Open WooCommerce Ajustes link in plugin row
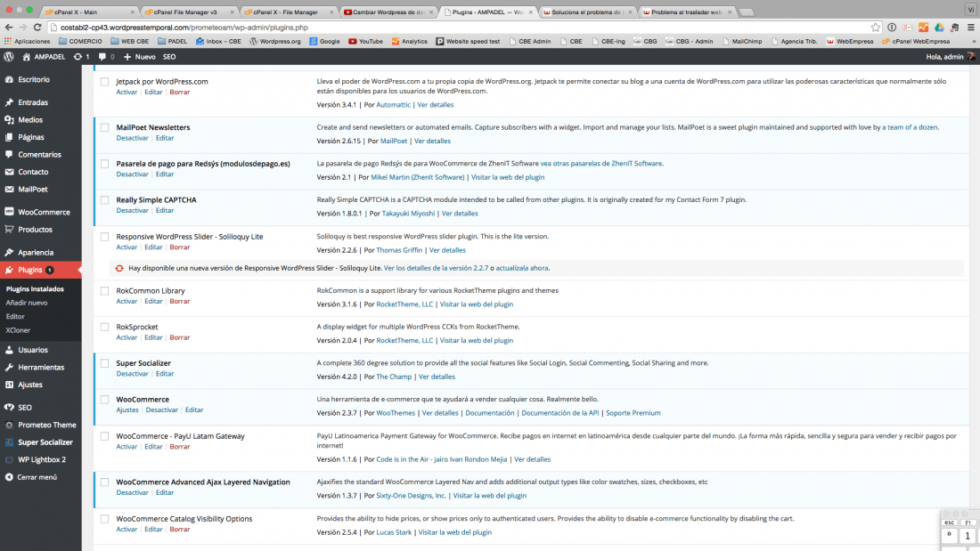The width and height of the screenshot is (980, 551). pos(127,410)
